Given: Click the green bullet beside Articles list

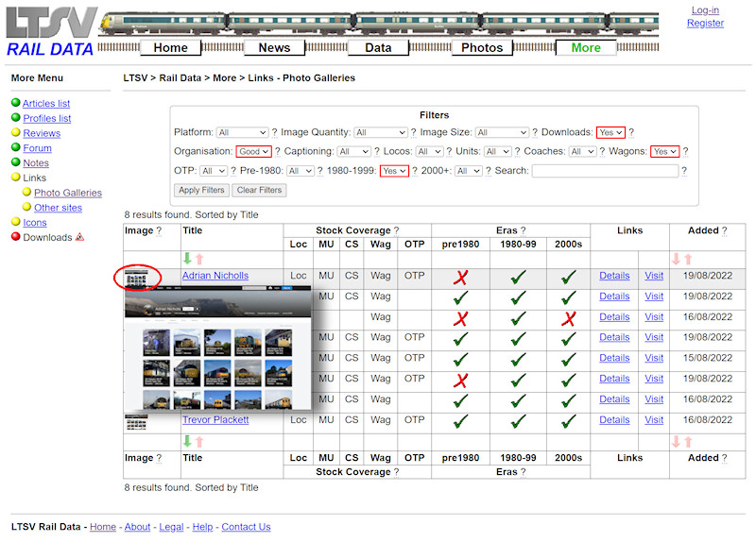Looking at the screenshot, I should coord(16,104).
